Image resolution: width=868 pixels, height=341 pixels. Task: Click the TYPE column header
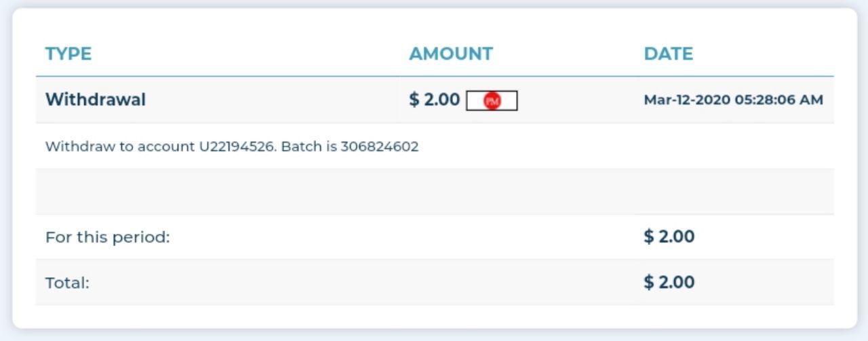point(68,54)
